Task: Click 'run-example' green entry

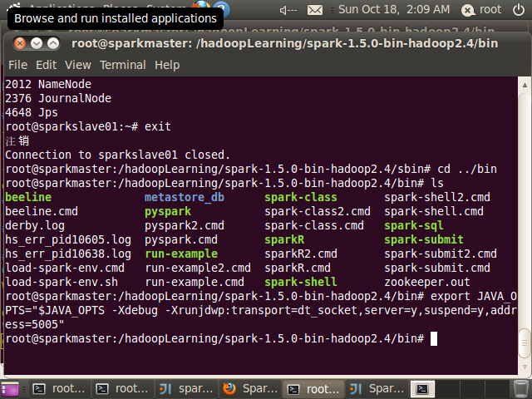Action: point(181,254)
